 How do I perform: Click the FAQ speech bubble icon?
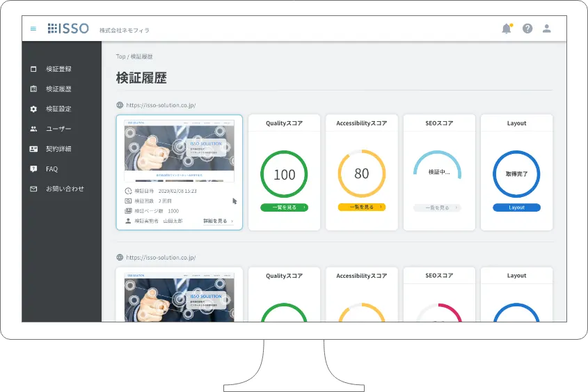(33, 168)
